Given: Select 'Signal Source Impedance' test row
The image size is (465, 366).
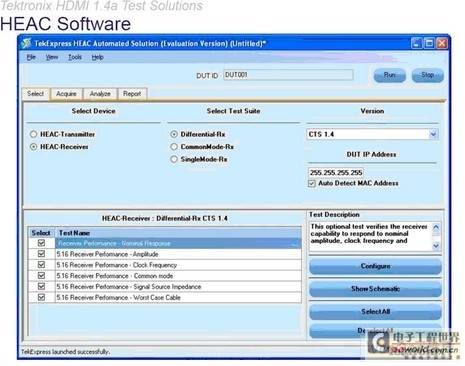Looking at the screenshot, I should (178, 287).
